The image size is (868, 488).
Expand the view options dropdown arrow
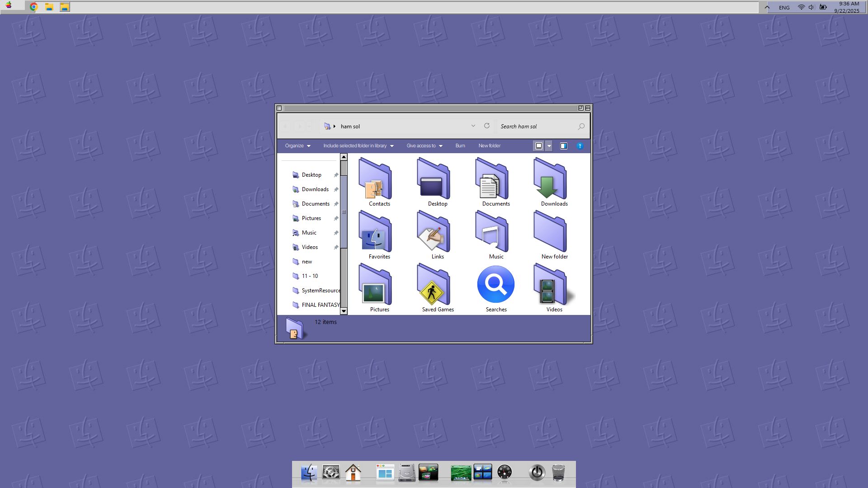point(549,146)
